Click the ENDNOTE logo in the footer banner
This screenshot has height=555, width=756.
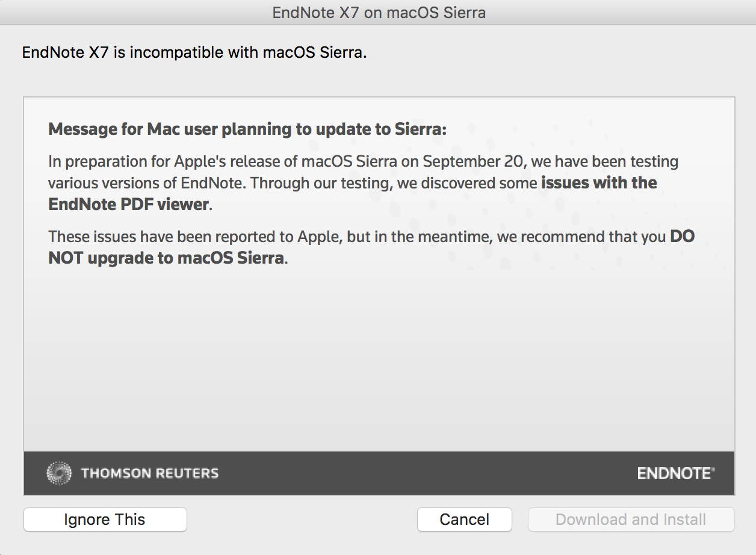click(675, 473)
